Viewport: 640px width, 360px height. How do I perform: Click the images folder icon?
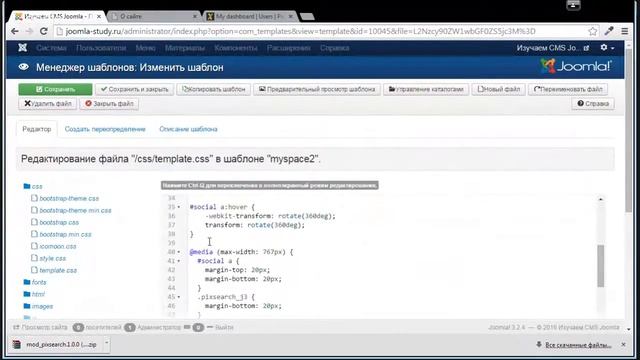click(27, 306)
